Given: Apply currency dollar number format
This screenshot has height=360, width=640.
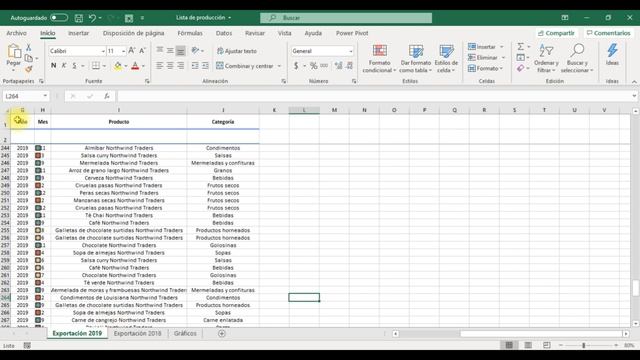Looking at the screenshot, I should [296, 66].
